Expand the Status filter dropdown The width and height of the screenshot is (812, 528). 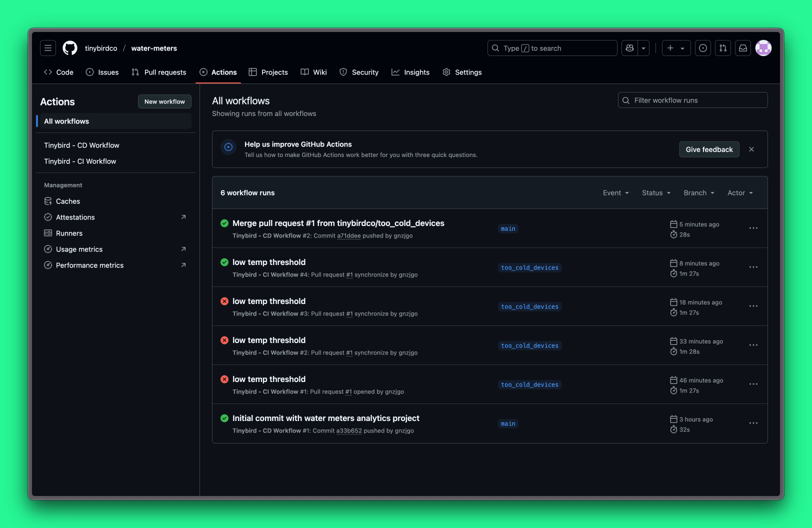656,193
